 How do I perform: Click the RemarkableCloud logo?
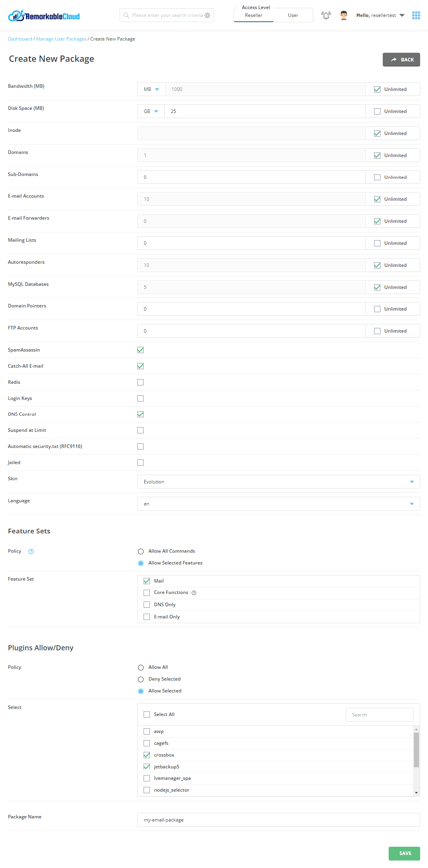[44, 16]
